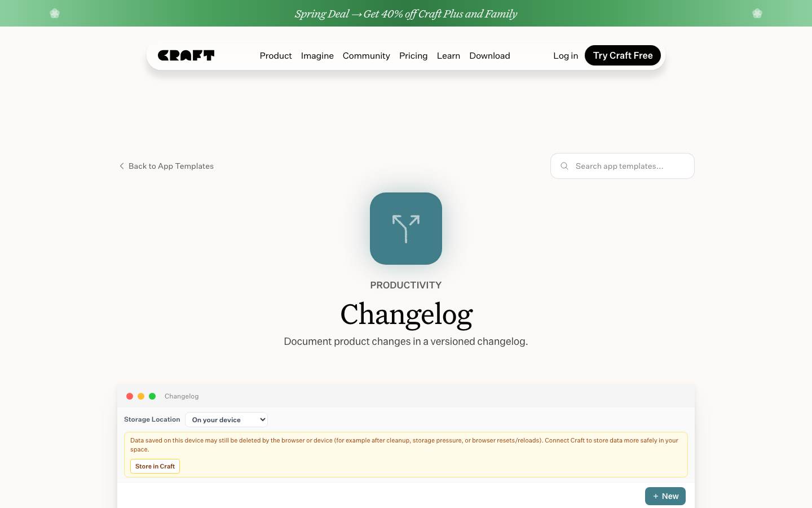Click the Spring Deal promotion banner text
Viewport: 812px width, 508px height.
click(406, 14)
